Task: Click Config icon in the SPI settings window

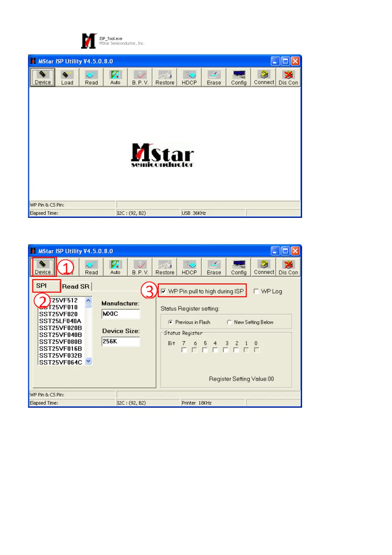Action: click(239, 267)
